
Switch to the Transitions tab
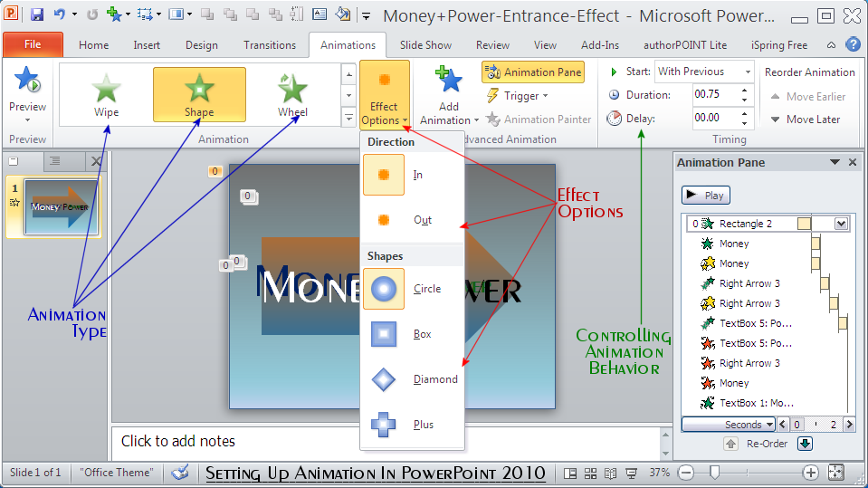[x=270, y=45]
